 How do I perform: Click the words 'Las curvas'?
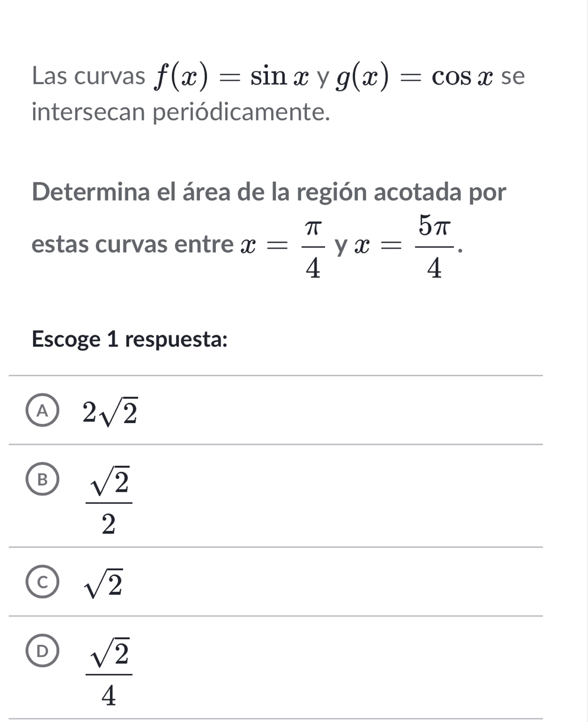88,77
